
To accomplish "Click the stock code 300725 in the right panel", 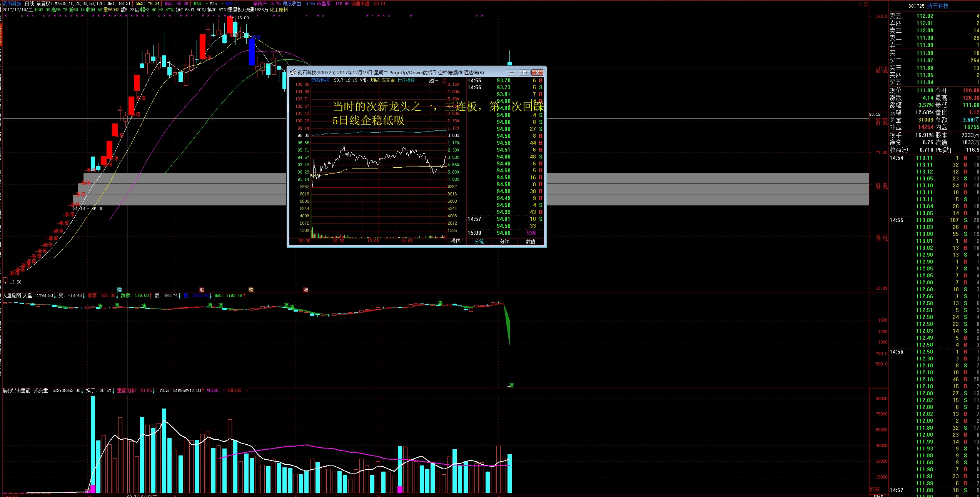I will pyautogui.click(x=916, y=6).
